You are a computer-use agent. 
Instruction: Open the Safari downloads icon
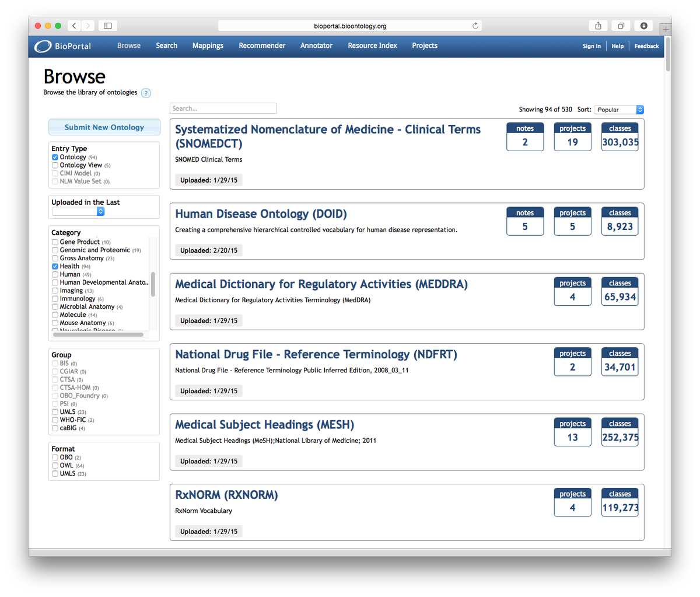point(643,26)
